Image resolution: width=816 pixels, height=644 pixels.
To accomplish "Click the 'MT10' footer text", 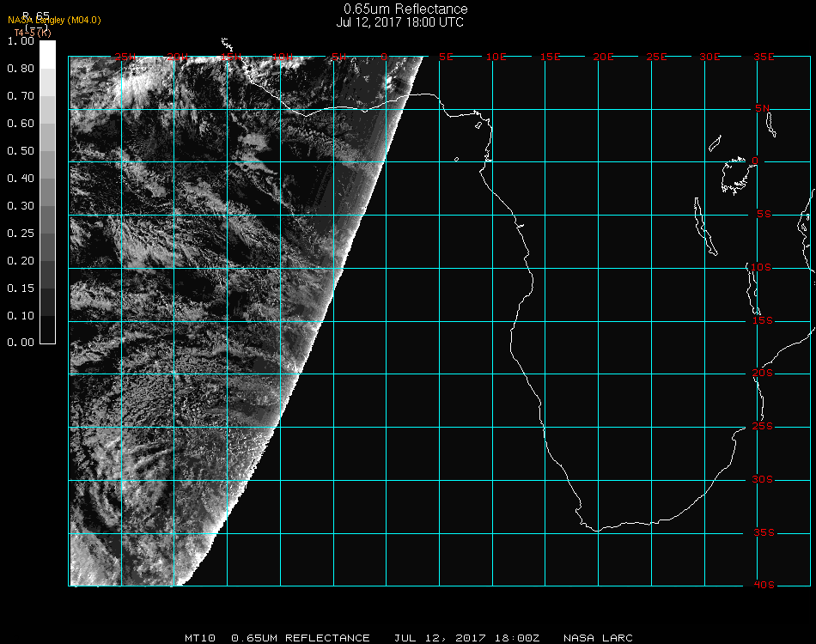I will [x=200, y=638].
